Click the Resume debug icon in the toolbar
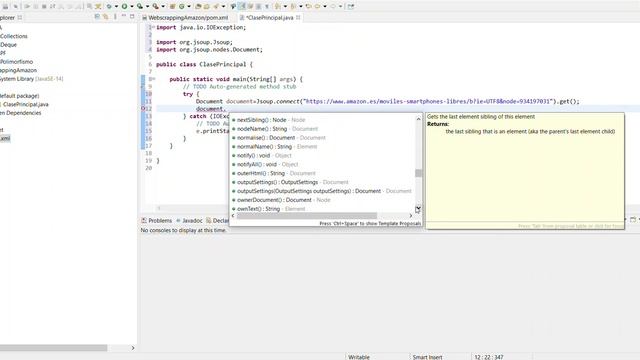 pyautogui.click(x=27, y=7)
